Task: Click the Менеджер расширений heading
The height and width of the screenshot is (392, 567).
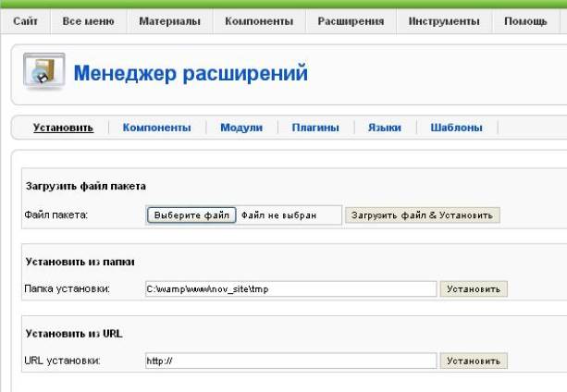Action: [x=191, y=73]
